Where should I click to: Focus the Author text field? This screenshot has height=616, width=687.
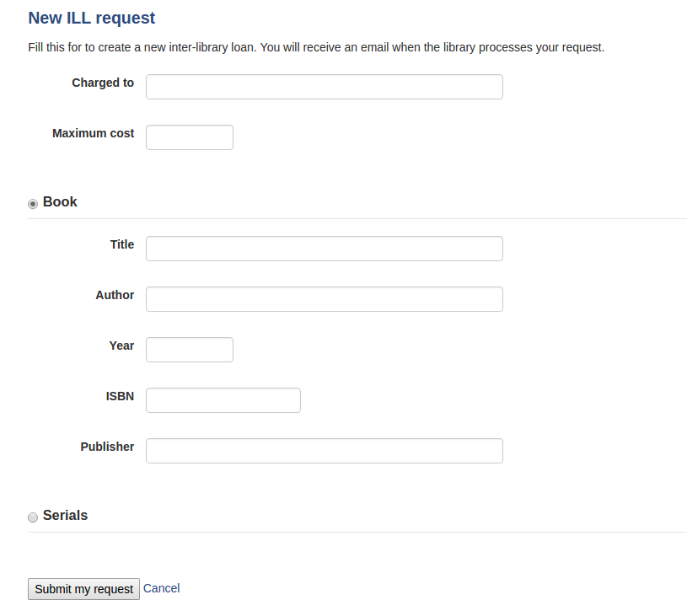tap(325, 299)
